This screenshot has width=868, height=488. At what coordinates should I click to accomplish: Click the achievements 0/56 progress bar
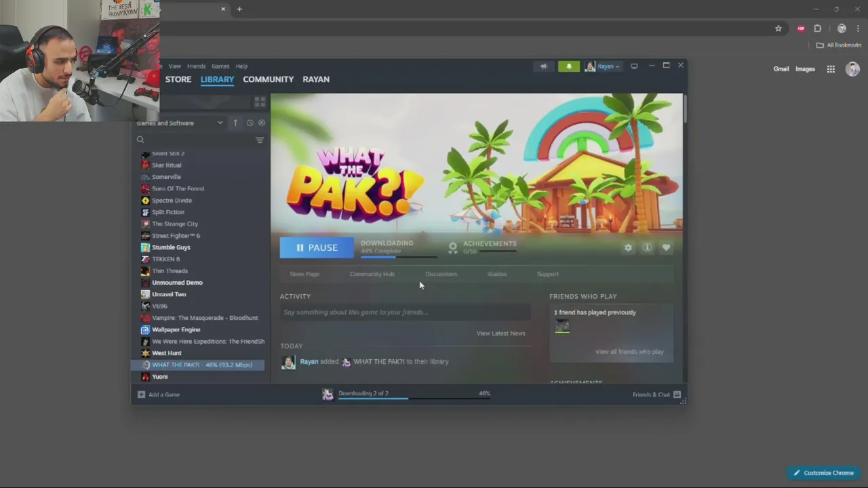click(x=498, y=251)
